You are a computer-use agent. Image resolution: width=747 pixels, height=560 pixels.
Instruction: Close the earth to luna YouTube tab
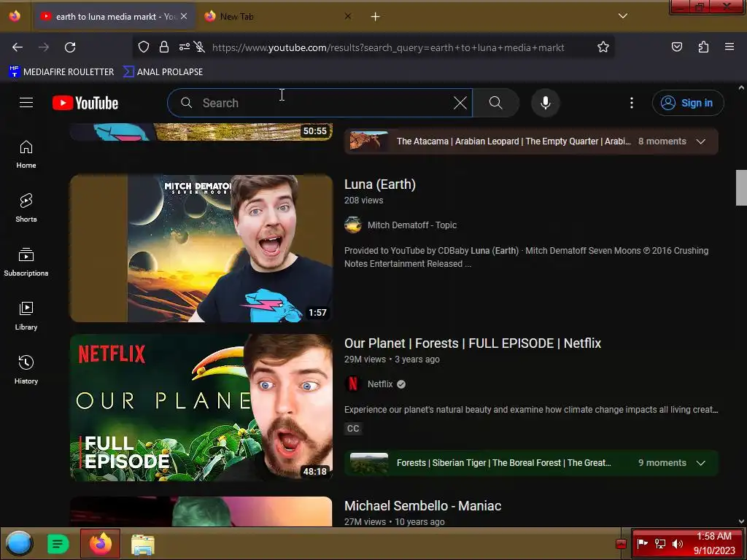pyautogui.click(x=184, y=16)
